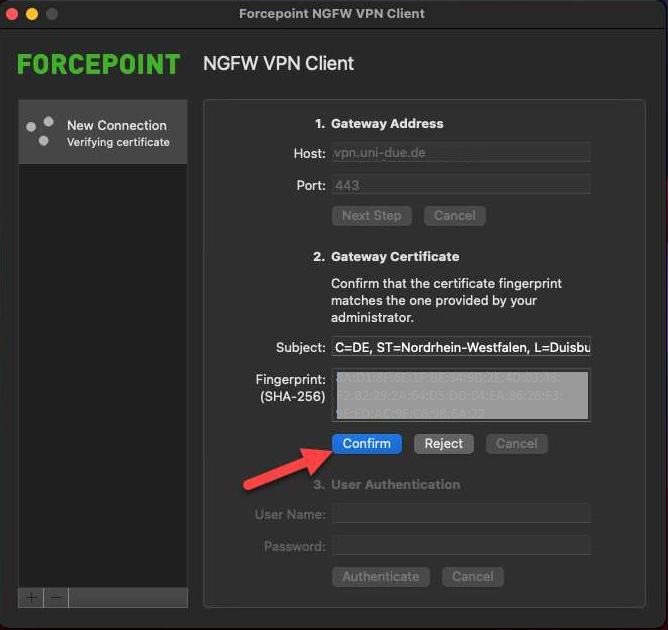This screenshot has height=630, width=669.
Task: Click the 'Fingerprint:' label
Action: tap(291, 379)
